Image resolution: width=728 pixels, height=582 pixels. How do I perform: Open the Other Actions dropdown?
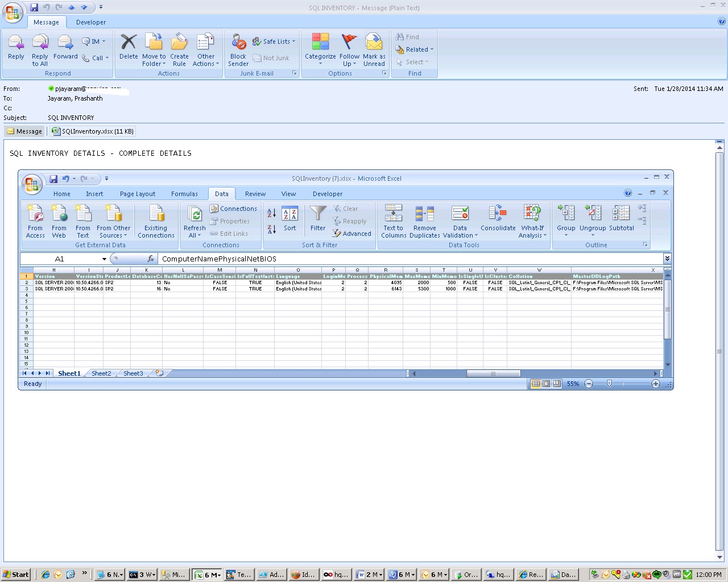tap(205, 49)
